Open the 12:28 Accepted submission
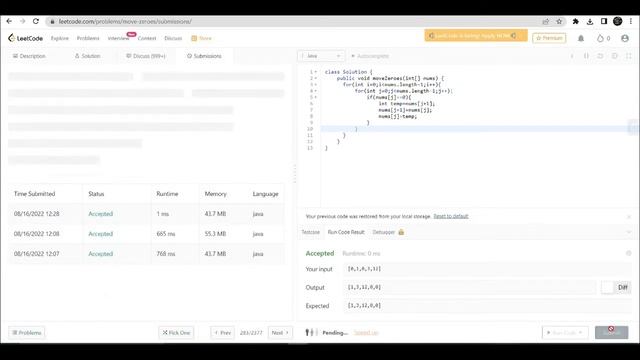The width and height of the screenshot is (640, 360). (100, 214)
